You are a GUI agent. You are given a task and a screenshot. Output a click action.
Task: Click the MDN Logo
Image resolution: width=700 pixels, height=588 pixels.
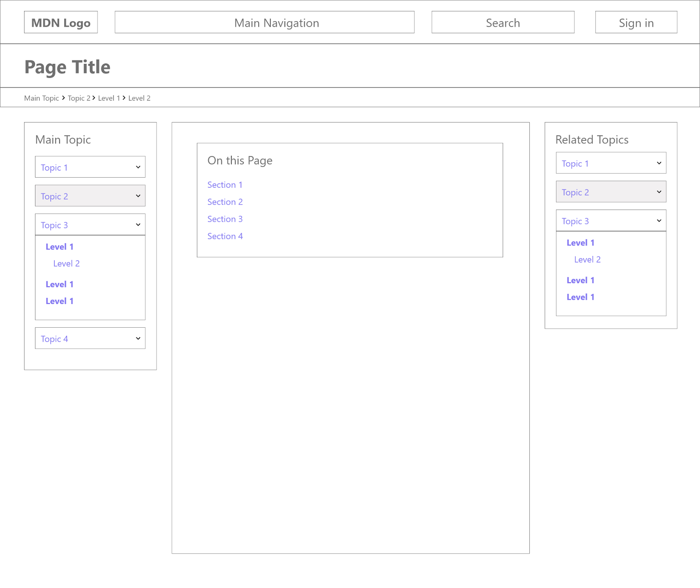tap(61, 22)
